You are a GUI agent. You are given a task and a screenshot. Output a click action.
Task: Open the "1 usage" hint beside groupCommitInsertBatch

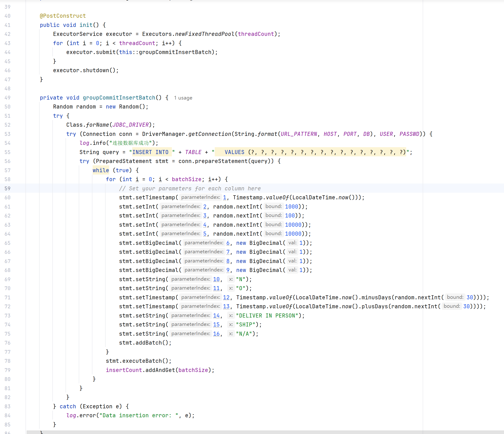click(183, 98)
